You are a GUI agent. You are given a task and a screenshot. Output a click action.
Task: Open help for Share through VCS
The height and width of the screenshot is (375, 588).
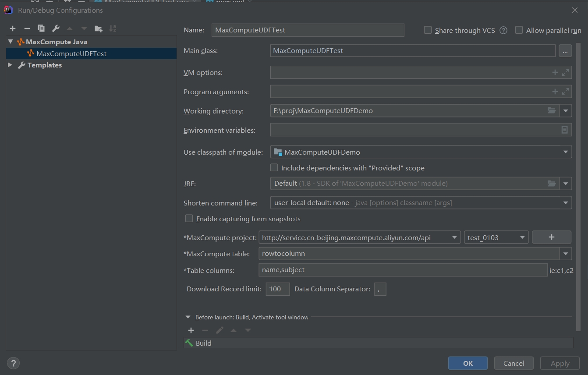(503, 30)
